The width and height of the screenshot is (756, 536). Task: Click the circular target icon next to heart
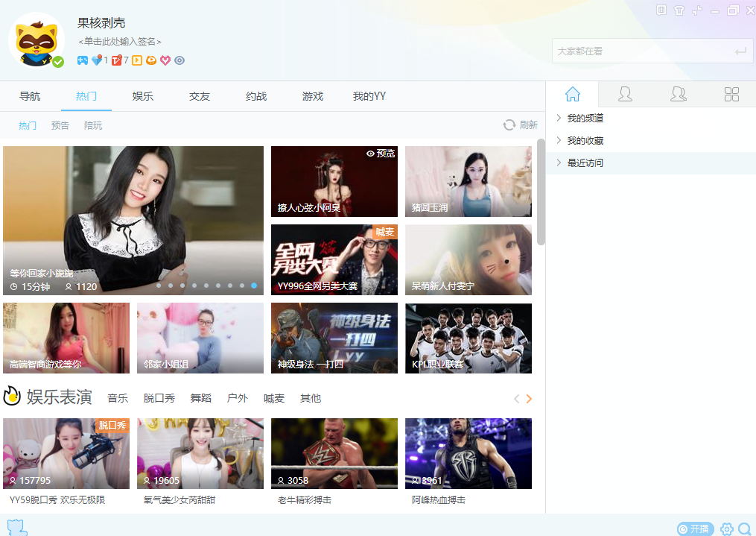pyautogui.click(x=180, y=60)
